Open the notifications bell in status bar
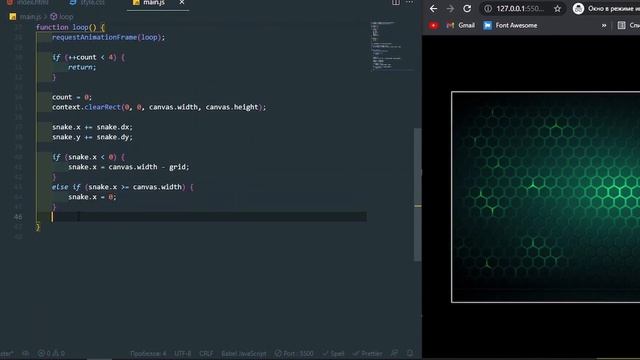Viewport: 640px width, 360px height. [410, 353]
